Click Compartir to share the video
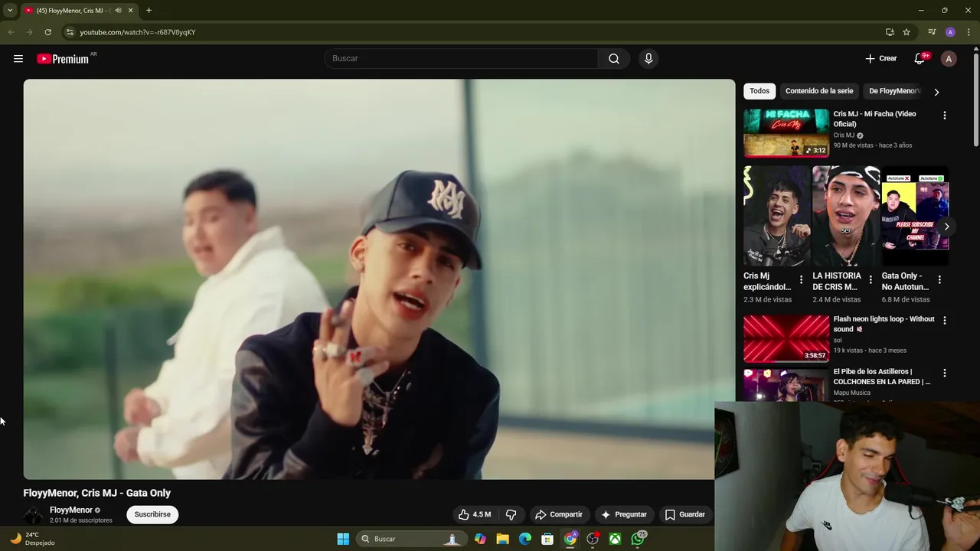The height and width of the screenshot is (551, 980). (x=559, y=514)
